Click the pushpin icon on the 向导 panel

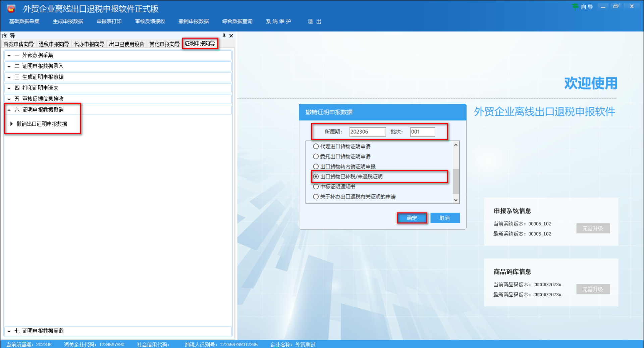[x=224, y=36]
